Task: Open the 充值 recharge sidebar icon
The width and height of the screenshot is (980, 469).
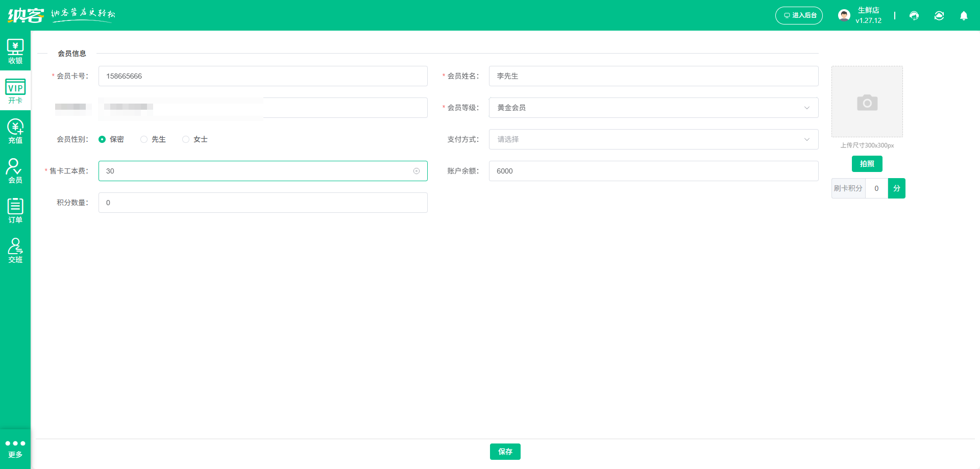Action: click(x=15, y=131)
